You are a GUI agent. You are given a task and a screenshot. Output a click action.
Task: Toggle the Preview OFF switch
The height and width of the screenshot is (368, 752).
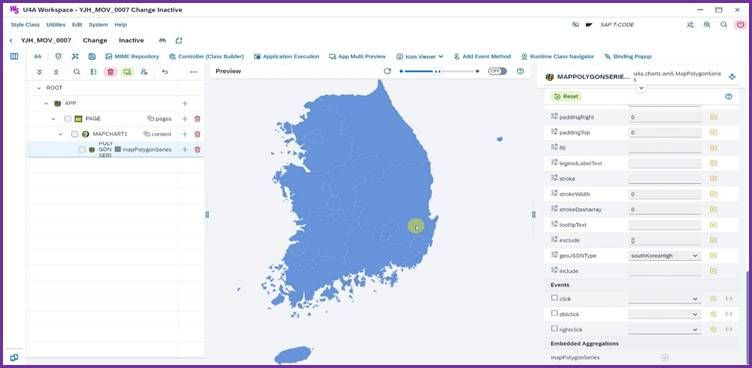click(497, 71)
